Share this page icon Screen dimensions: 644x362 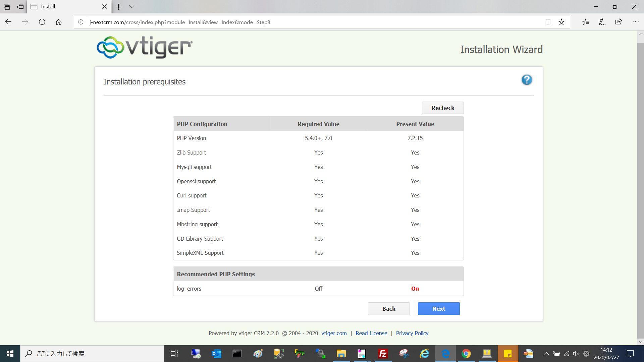click(x=619, y=22)
